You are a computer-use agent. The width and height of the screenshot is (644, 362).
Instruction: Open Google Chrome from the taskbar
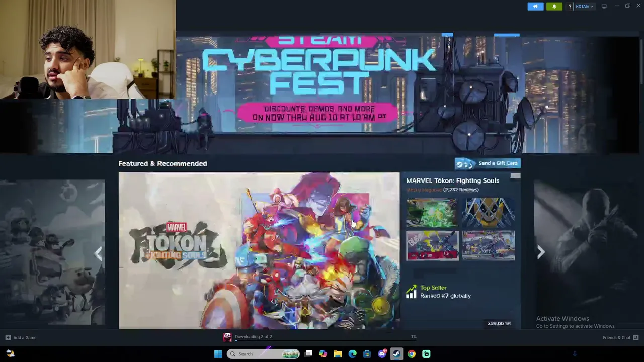[412, 354]
